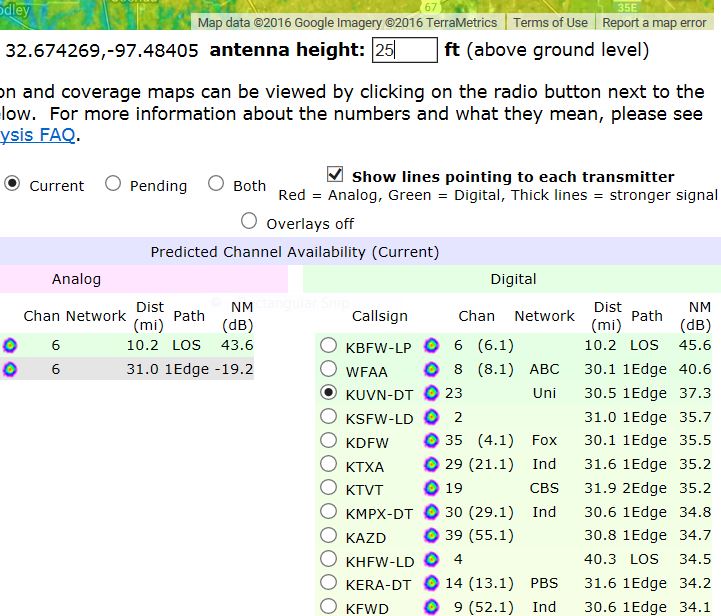Click coverage map icon next to KBFW-LP

point(432,346)
